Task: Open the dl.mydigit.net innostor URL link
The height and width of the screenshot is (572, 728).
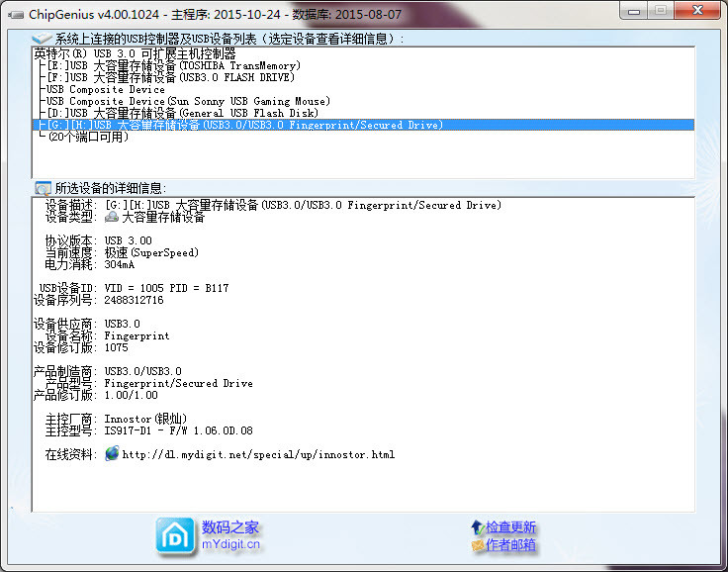Action: (258, 454)
